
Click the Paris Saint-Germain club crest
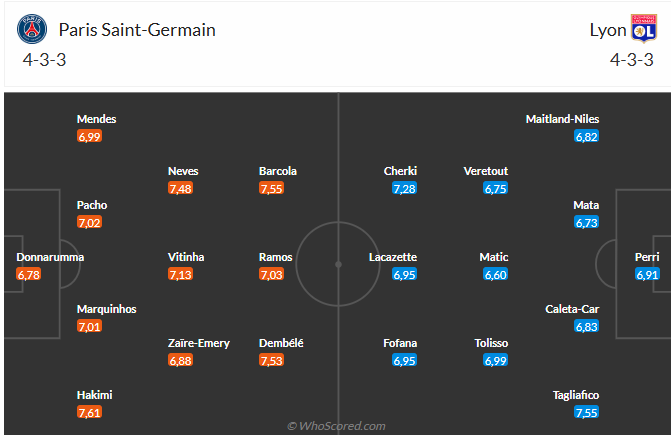click(x=32, y=29)
